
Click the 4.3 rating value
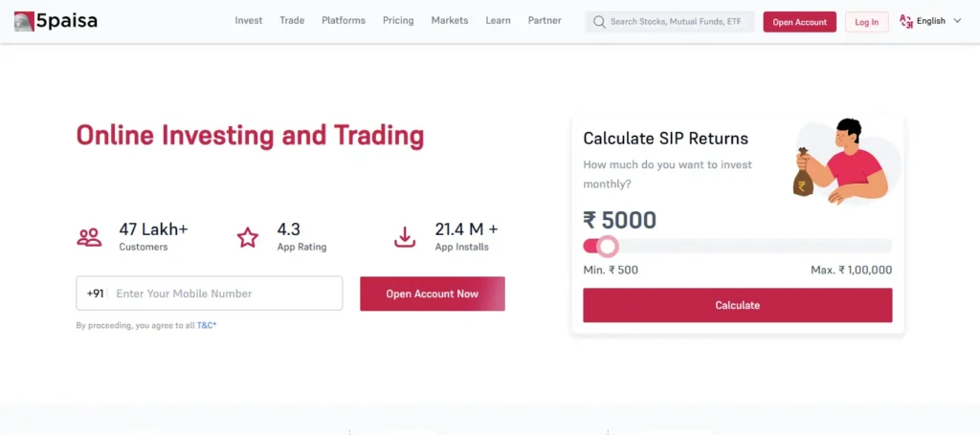(289, 229)
